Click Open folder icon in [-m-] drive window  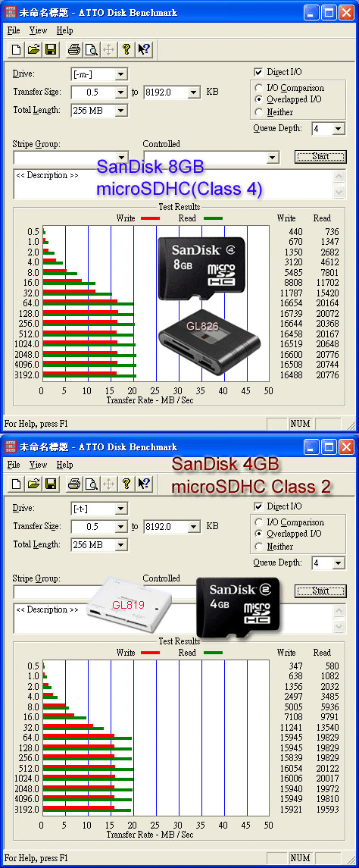coord(34,50)
